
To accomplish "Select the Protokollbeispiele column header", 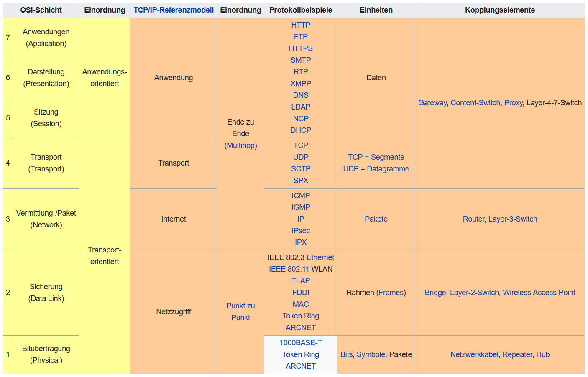I will (301, 10).
